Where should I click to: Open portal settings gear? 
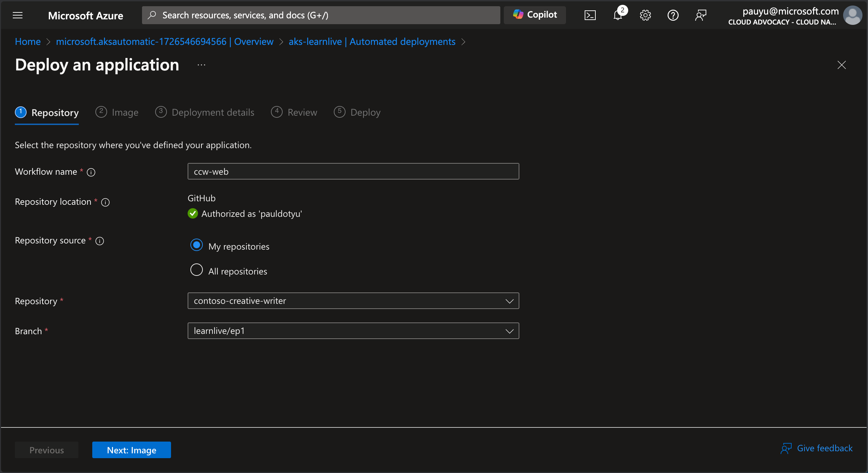pos(645,15)
